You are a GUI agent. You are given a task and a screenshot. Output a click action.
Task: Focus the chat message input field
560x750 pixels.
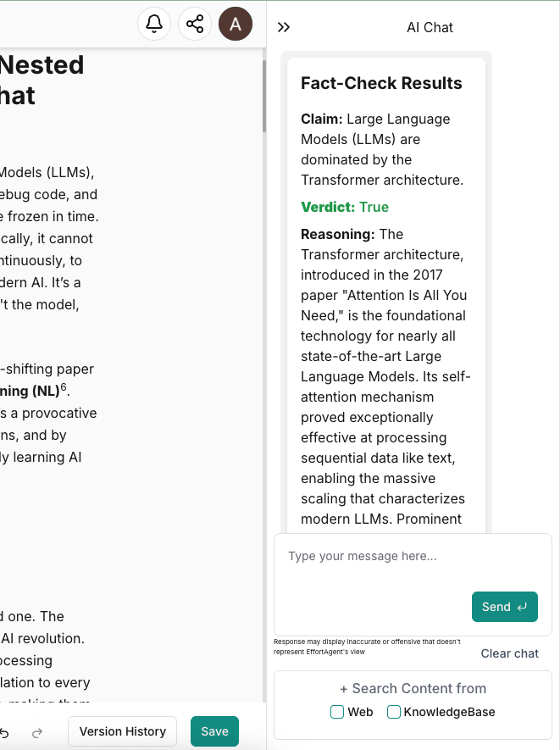tap(412, 557)
